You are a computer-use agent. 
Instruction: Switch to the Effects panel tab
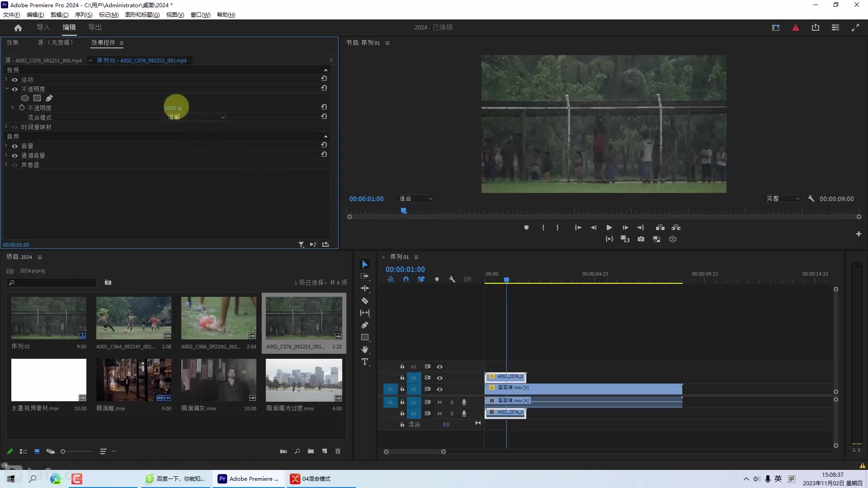[x=12, y=42]
